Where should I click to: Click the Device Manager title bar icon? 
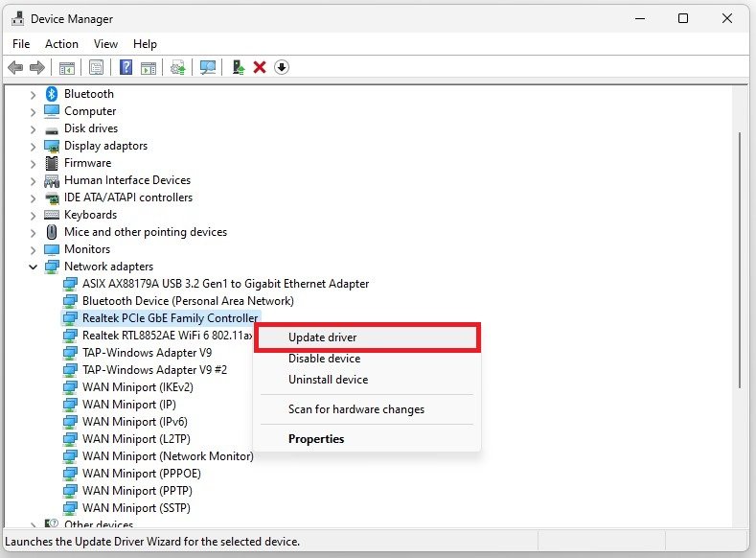tap(17, 18)
